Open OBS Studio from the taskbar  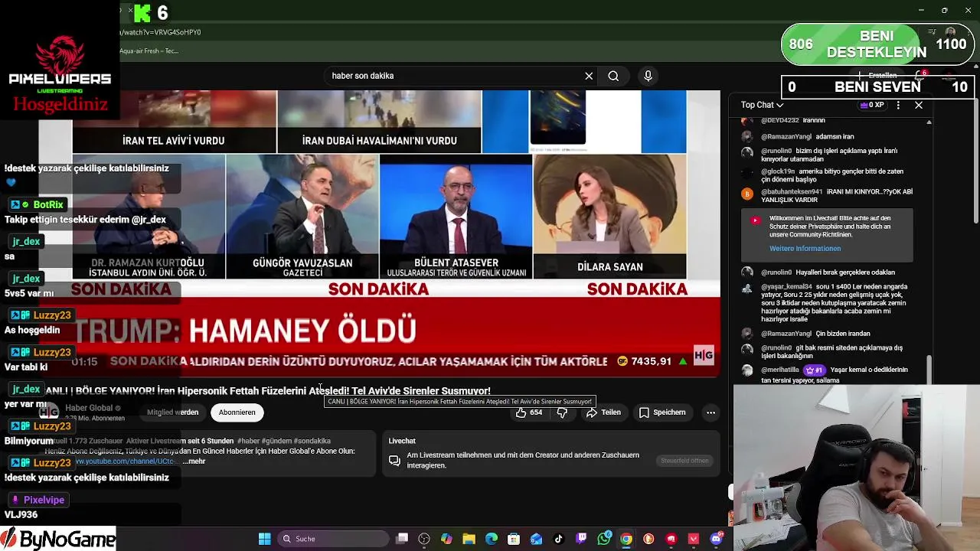tap(424, 539)
